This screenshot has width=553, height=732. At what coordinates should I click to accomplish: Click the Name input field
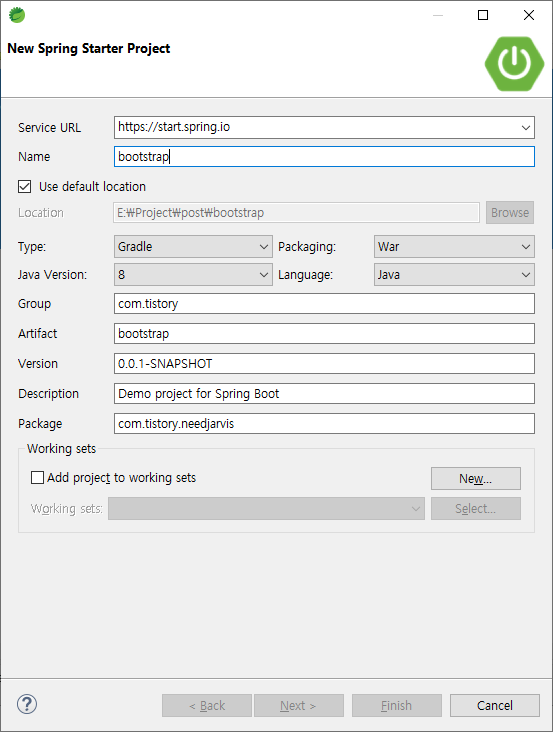[x=324, y=156]
